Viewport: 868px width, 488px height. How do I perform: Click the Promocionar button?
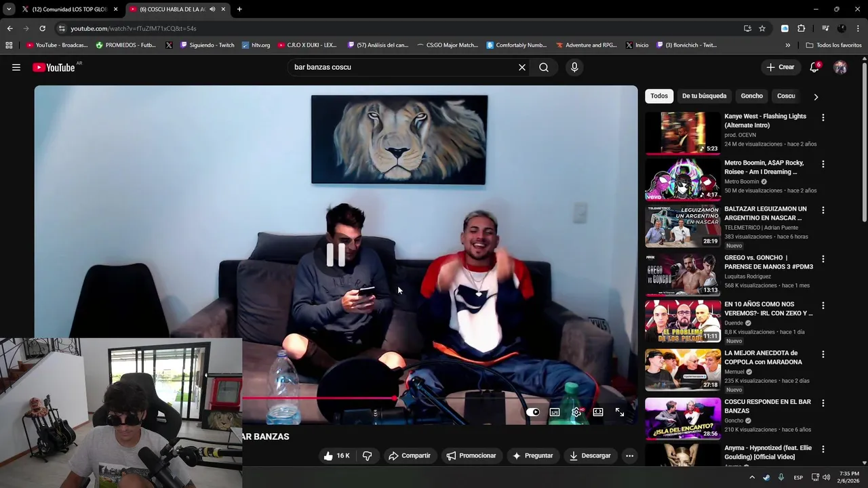pos(471,455)
